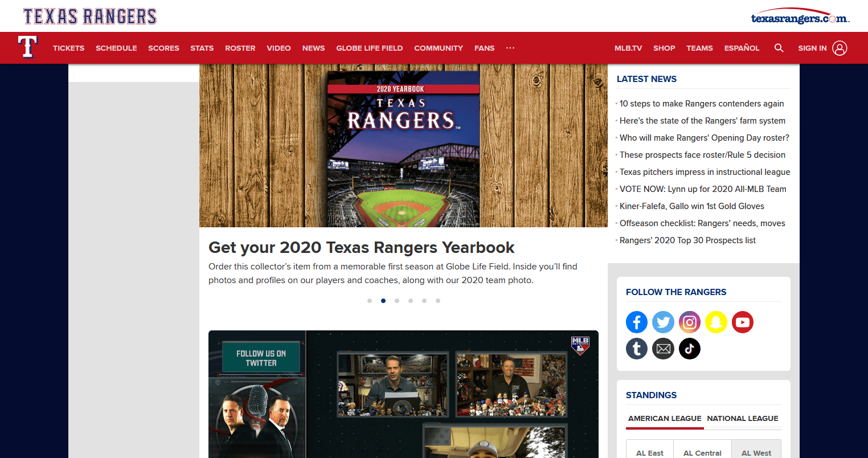Screen dimensions: 868x458
Task: Open the Kiner-Falefa, Gallo Gold Gloves article
Action: pos(691,206)
